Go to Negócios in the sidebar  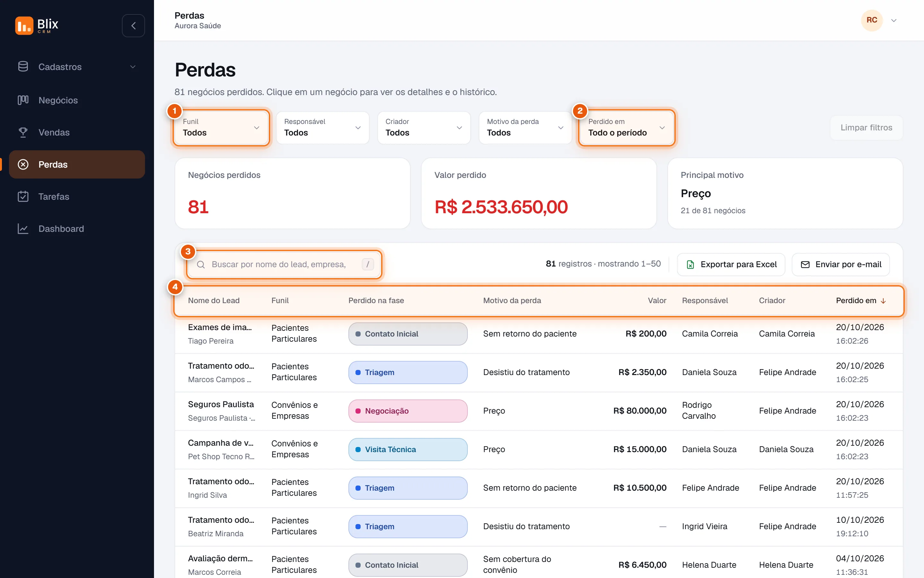tap(77, 100)
